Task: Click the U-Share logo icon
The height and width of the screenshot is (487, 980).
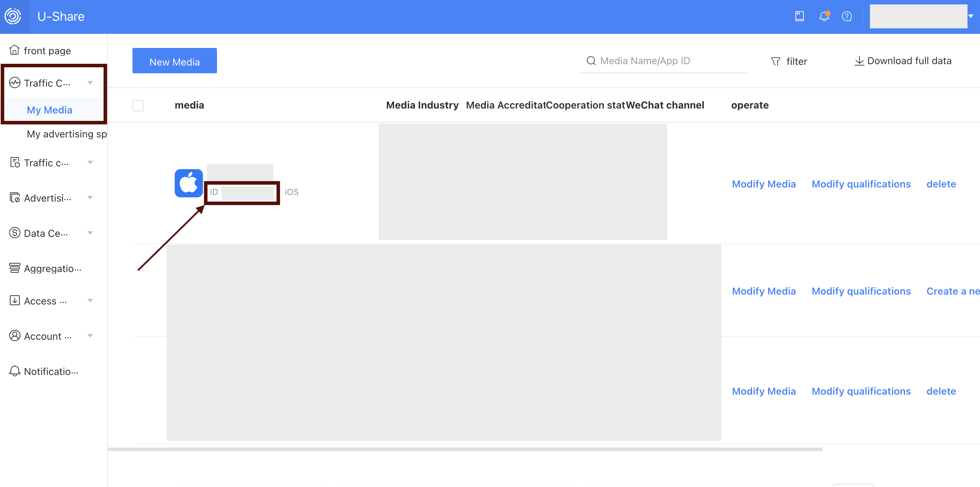Action: (13, 16)
